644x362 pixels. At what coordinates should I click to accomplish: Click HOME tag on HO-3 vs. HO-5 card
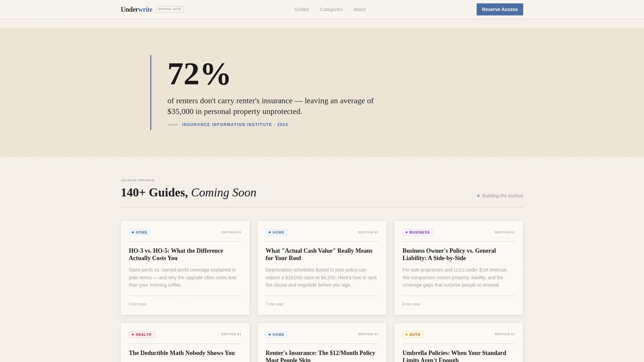(140, 232)
